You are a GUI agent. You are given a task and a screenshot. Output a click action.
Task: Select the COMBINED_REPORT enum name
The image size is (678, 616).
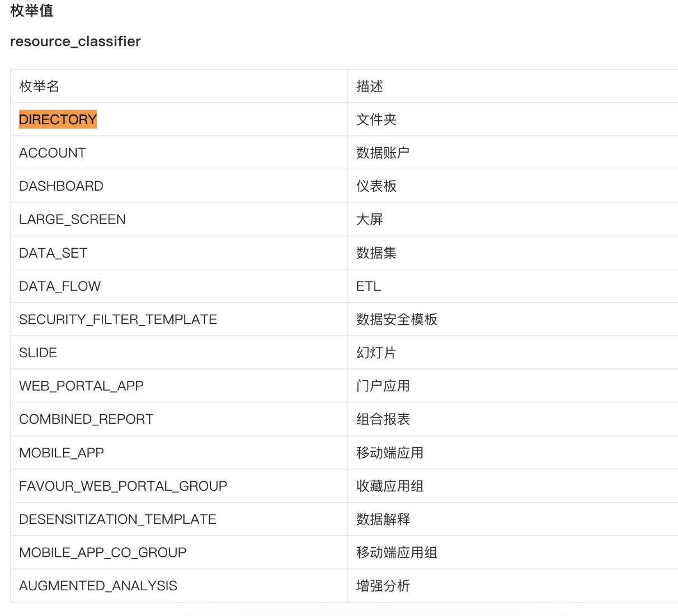click(86, 419)
